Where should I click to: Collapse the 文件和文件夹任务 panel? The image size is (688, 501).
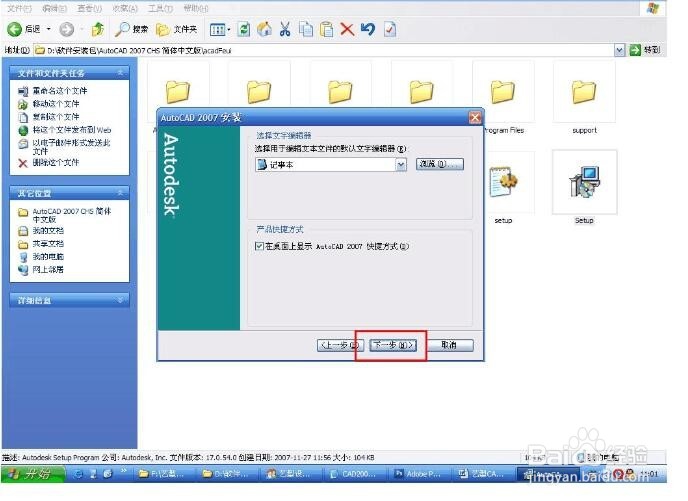tap(120, 72)
